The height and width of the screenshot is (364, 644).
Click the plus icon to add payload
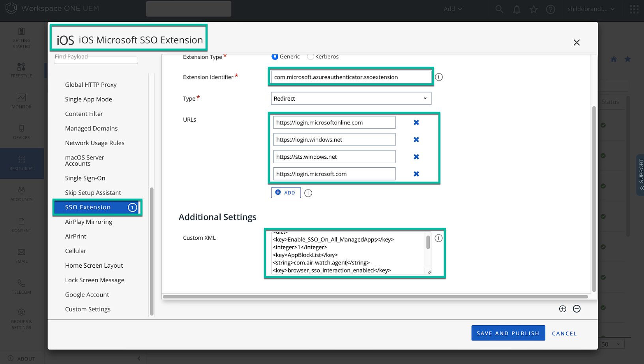(563, 309)
